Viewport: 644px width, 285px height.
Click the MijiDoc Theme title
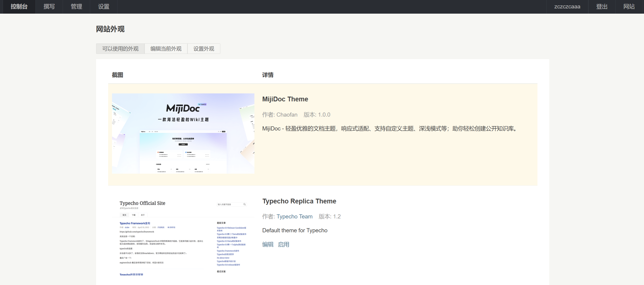(x=285, y=99)
